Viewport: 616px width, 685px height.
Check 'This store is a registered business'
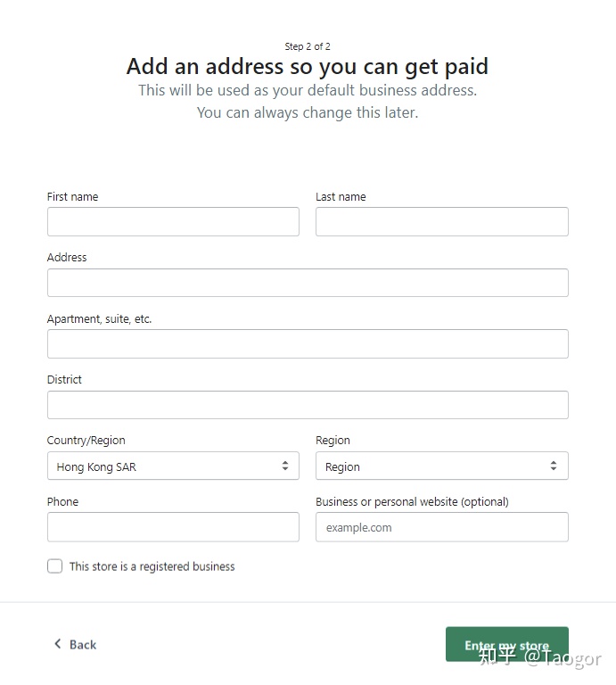55,566
